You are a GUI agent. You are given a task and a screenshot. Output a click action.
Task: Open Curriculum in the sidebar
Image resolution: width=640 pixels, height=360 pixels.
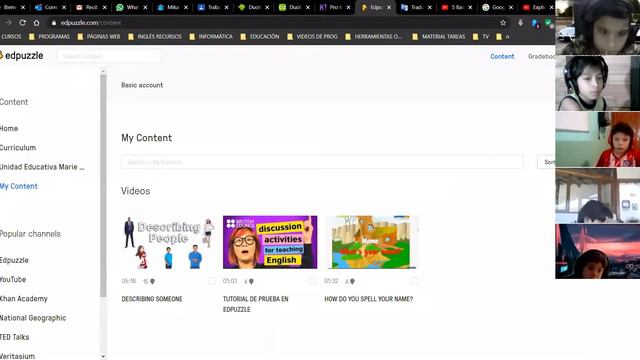pos(18,148)
